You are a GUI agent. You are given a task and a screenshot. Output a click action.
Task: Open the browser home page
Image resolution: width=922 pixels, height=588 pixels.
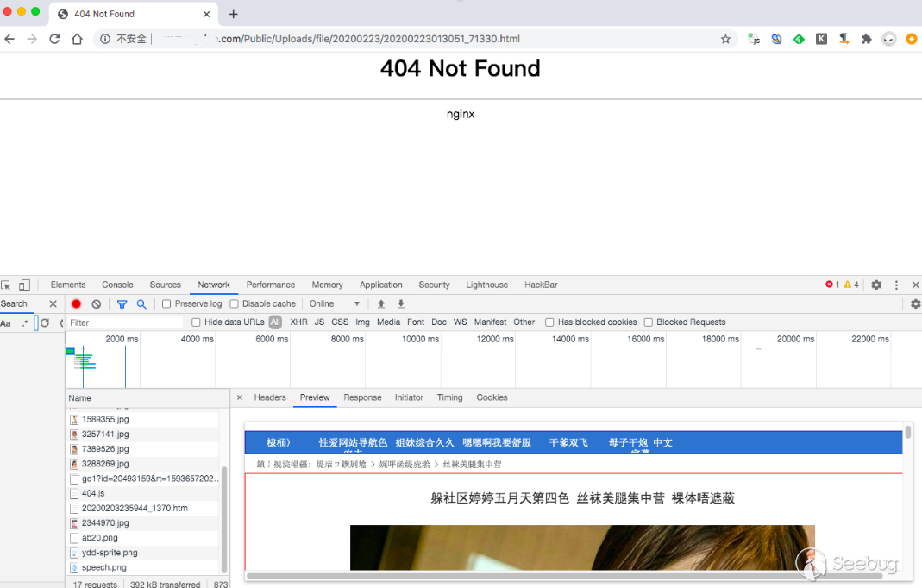[x=77, y=39]
